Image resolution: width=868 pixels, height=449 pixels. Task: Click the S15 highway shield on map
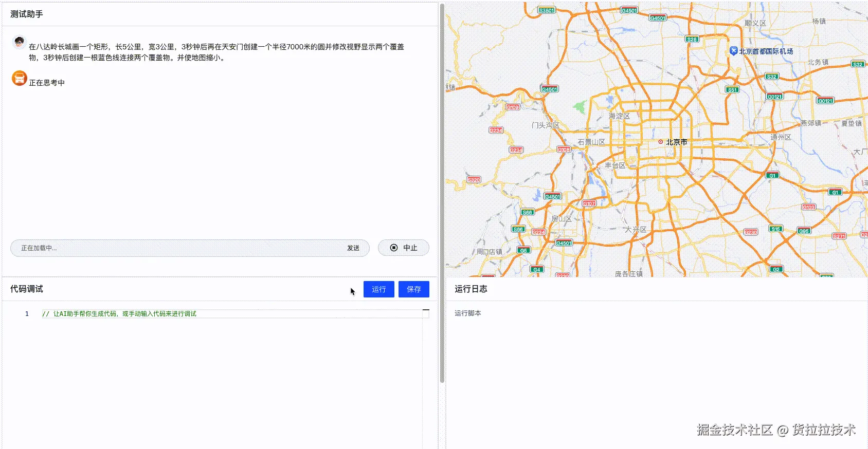pyautogui.click(x=776, y=229)
